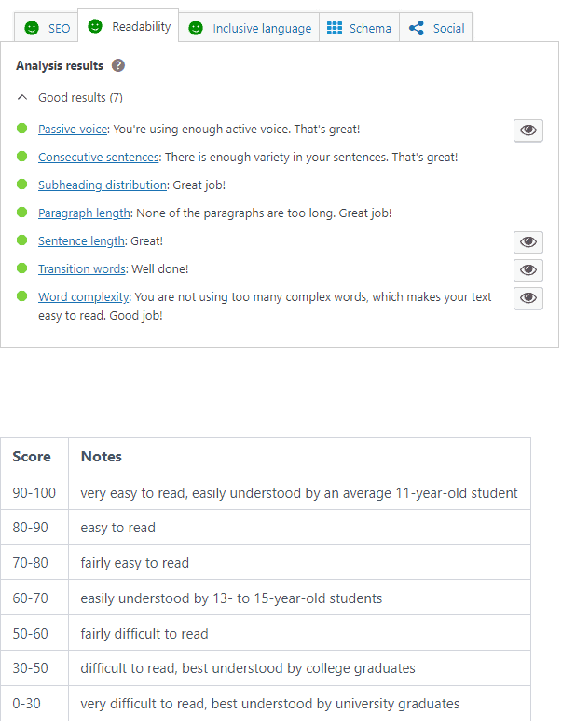This screenshot has height=728, width=562.
Task: Open the Analysis results help icon
Action: 118,65
